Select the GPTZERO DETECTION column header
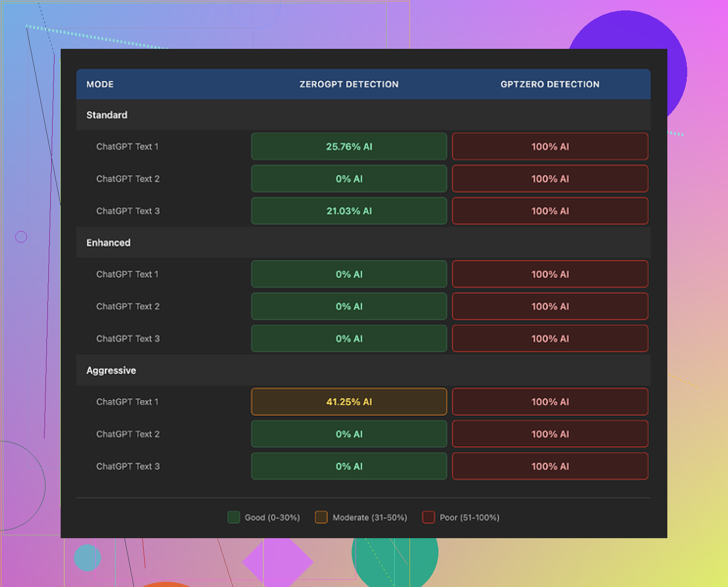Screen dimensions: 728x587 (550, 84)
